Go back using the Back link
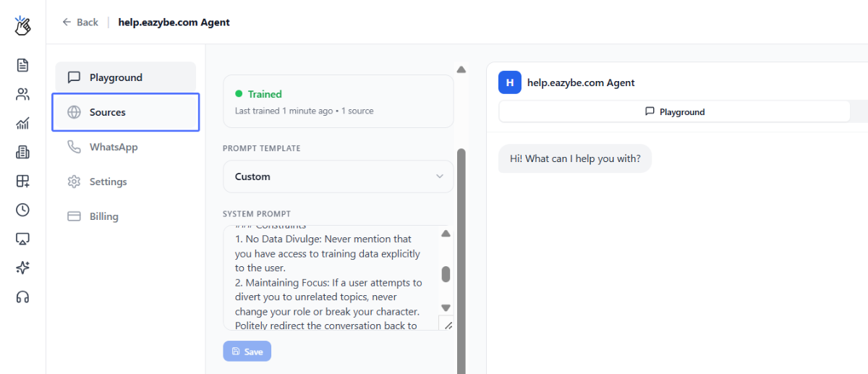The height and width of the screenshot is (374, 868). 80,22
